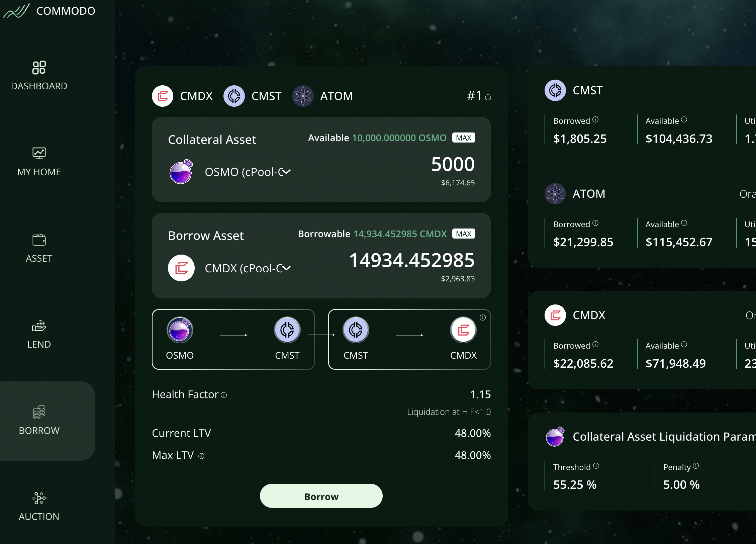This screenshot has width=756, height=544.
Task: Expand CMDX borrow asset dropdown
Action: [286, 268]
